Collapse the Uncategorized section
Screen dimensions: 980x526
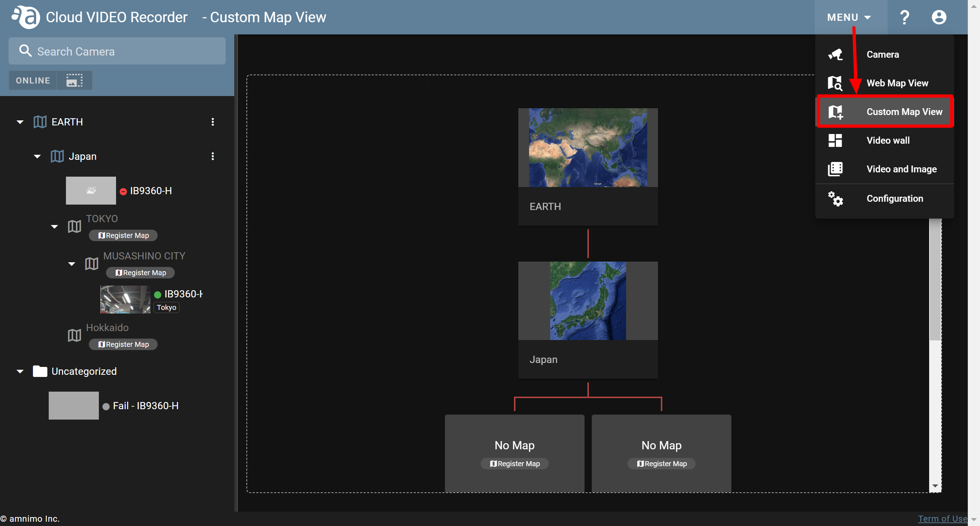point(19,371)
